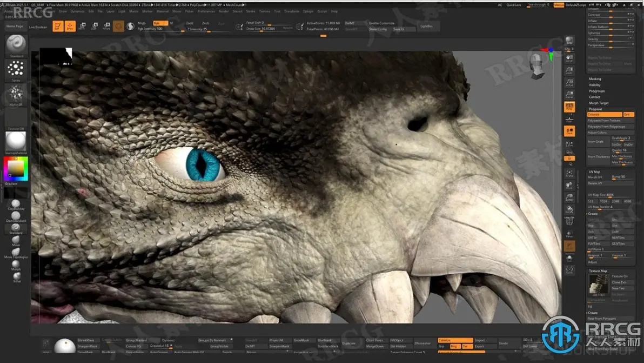Select the Move brush
Screen dimensions: 644x363
pos(16,241)
